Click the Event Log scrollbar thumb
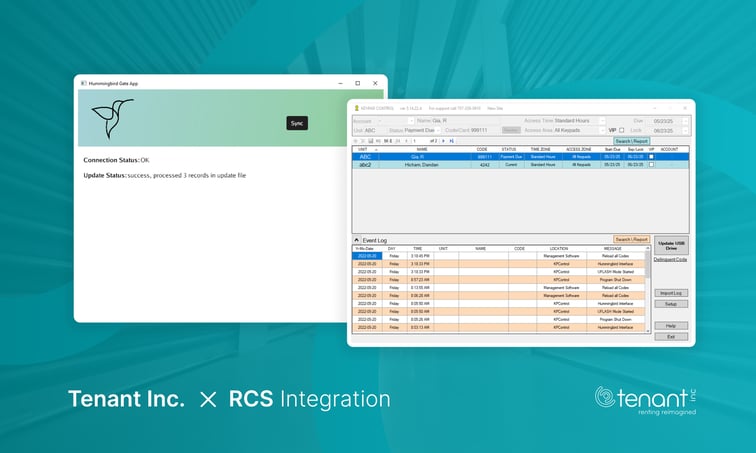756x453 pixels. pos(648,264)
